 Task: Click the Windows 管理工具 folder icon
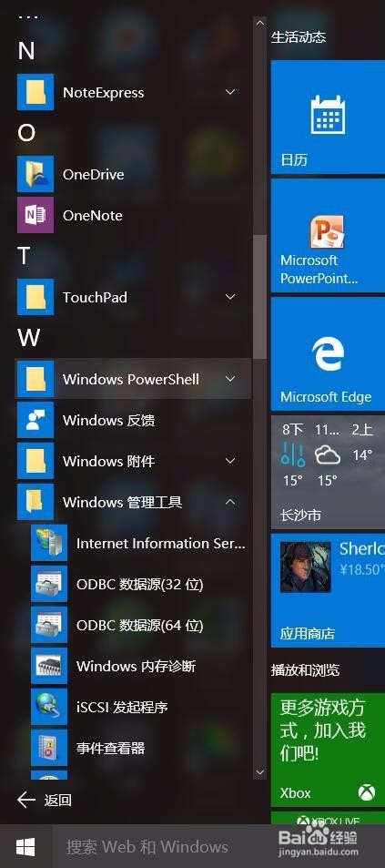pyautogui.click(x=35, y=502)
